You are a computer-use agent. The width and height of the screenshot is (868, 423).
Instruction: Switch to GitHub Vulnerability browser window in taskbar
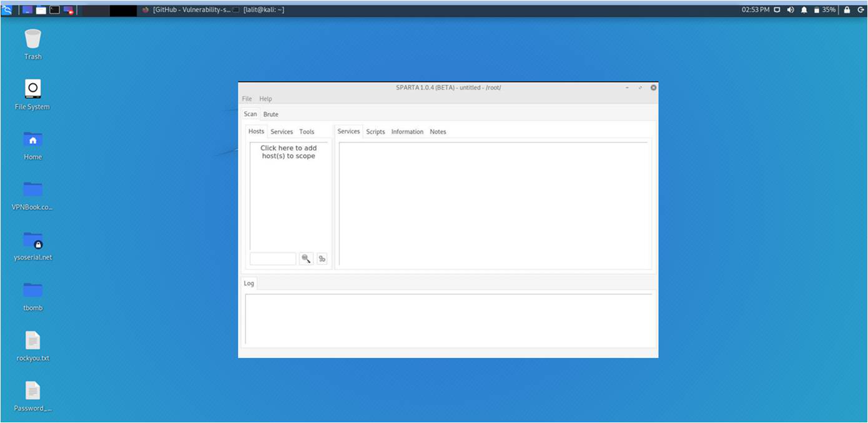(x=185, y=10)
